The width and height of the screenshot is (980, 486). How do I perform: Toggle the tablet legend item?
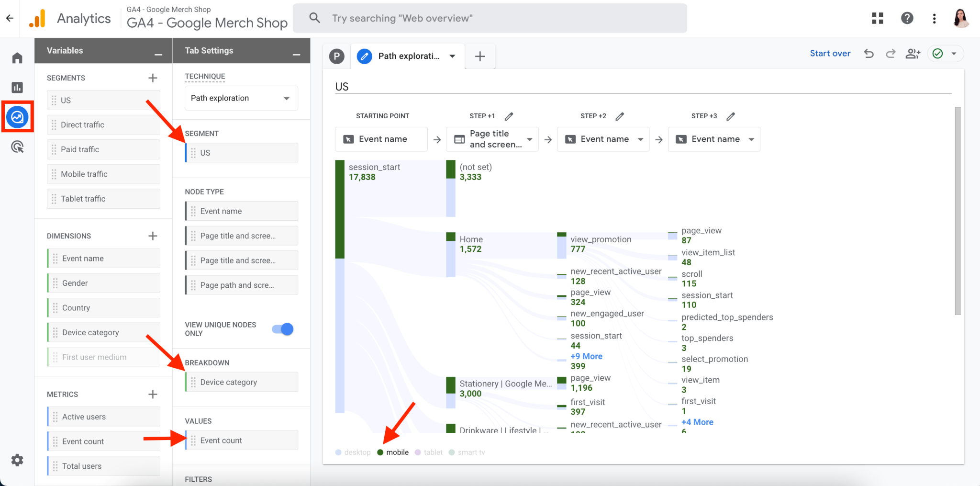tap(428, 452)
